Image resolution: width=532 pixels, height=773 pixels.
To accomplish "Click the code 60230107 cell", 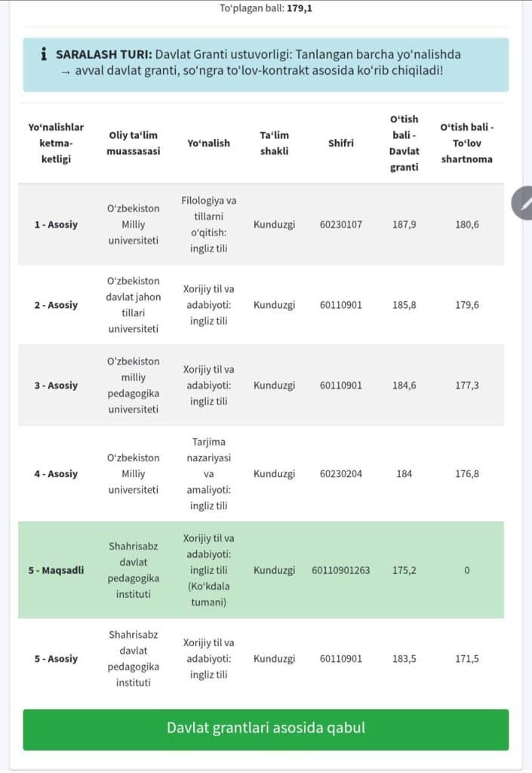I will click(340, 224).
